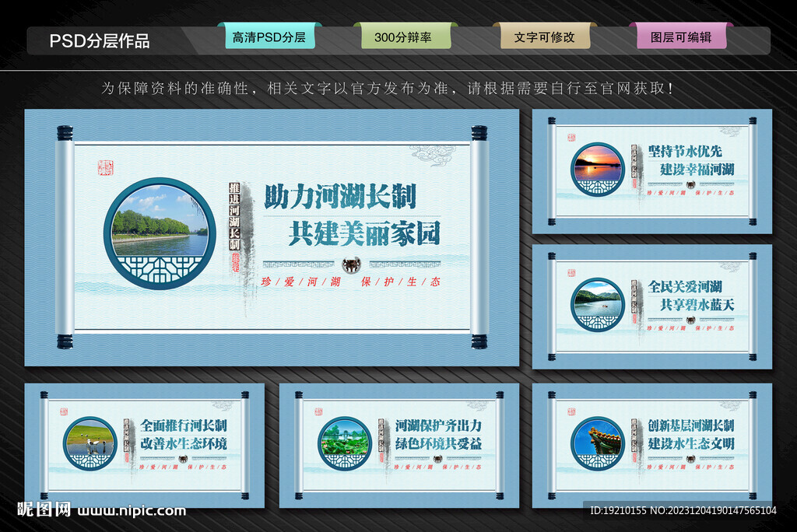Click the 300分辩率 green tag

point(405,37)
